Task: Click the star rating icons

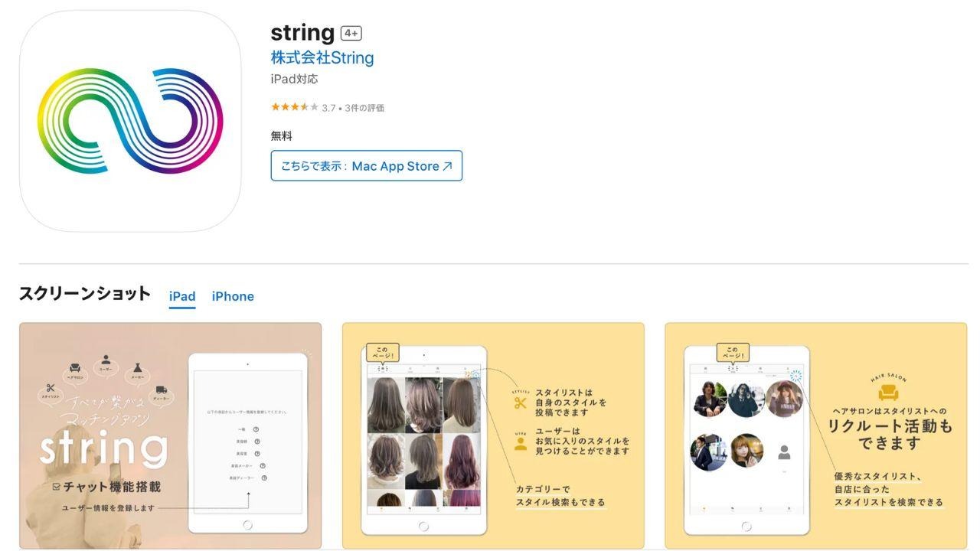Action: pos(295,108)
